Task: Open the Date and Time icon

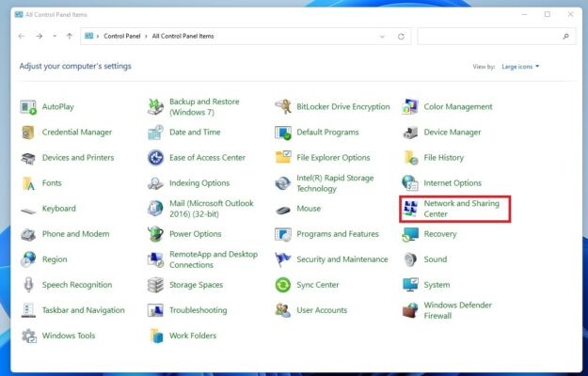Action: (155, 133)
